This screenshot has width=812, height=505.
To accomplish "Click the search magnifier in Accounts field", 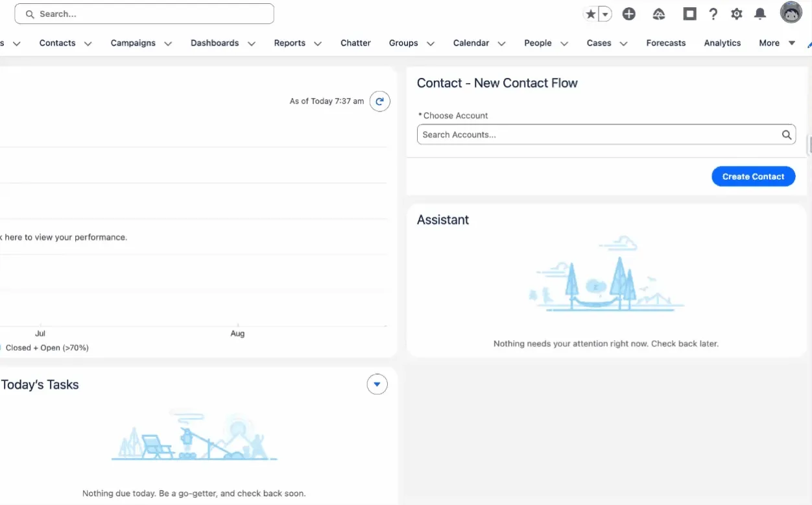I will point(786,135).
